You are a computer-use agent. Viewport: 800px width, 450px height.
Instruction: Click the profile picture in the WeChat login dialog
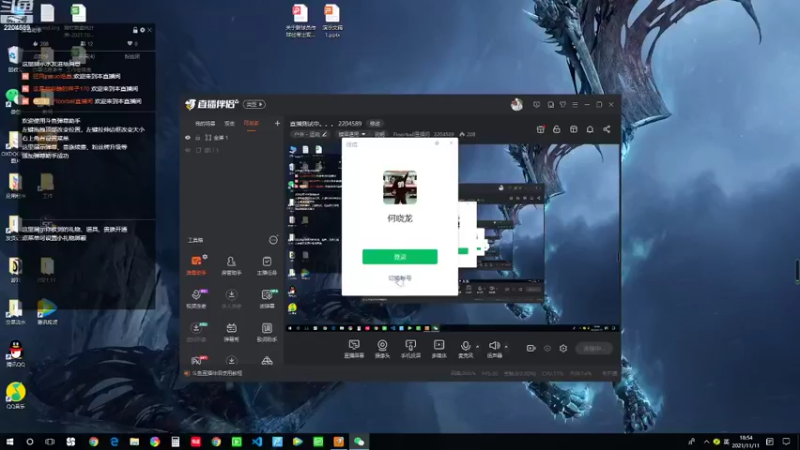point(399,187)
